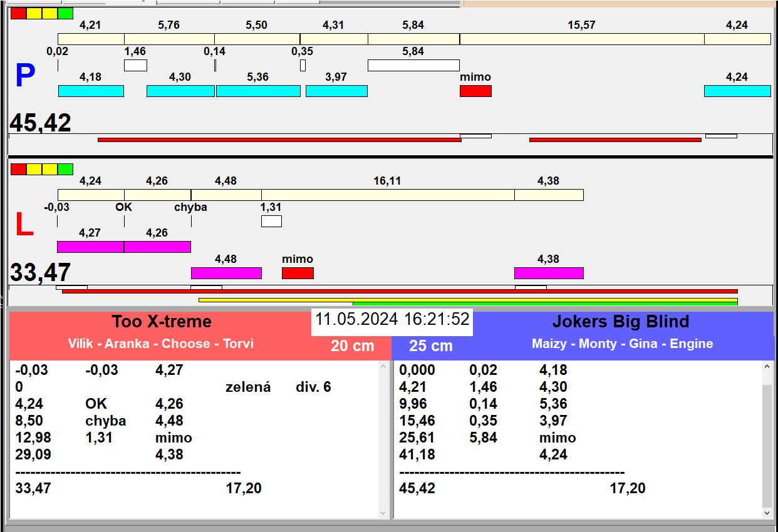The height and width of the screenshot is (532, 778).
Task: Click the red mimo block in lane L
Action: [x=298, y=273]
